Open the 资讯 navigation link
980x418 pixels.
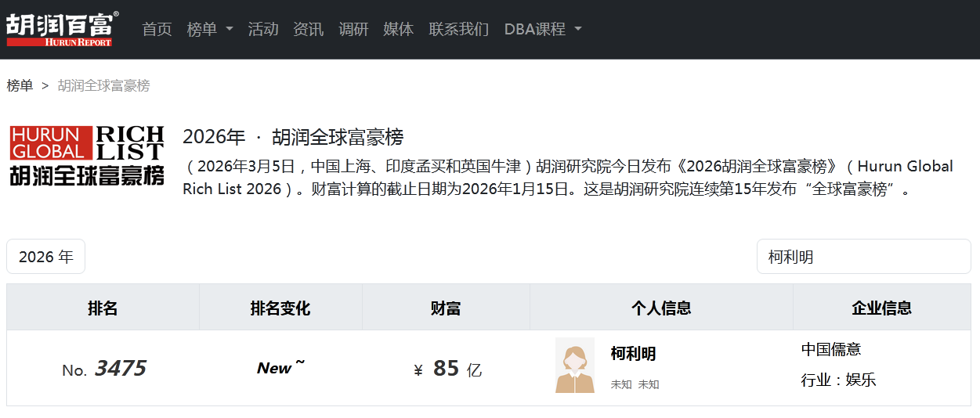309,29
